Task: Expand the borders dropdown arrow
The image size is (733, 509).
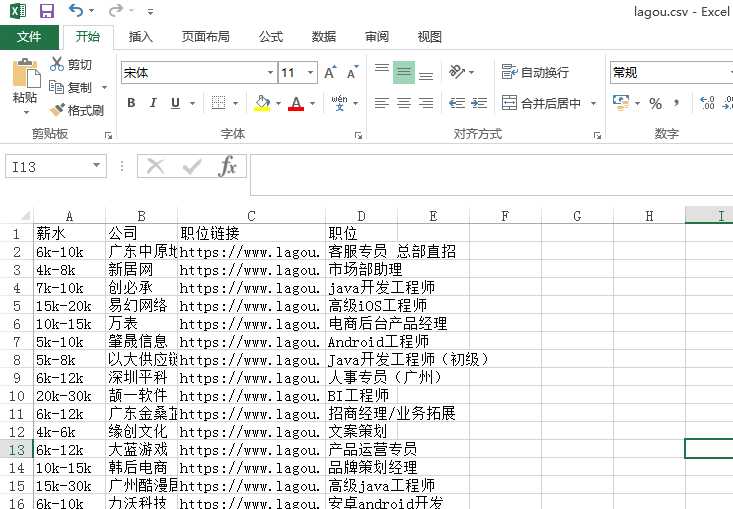Action: [236, 103]
